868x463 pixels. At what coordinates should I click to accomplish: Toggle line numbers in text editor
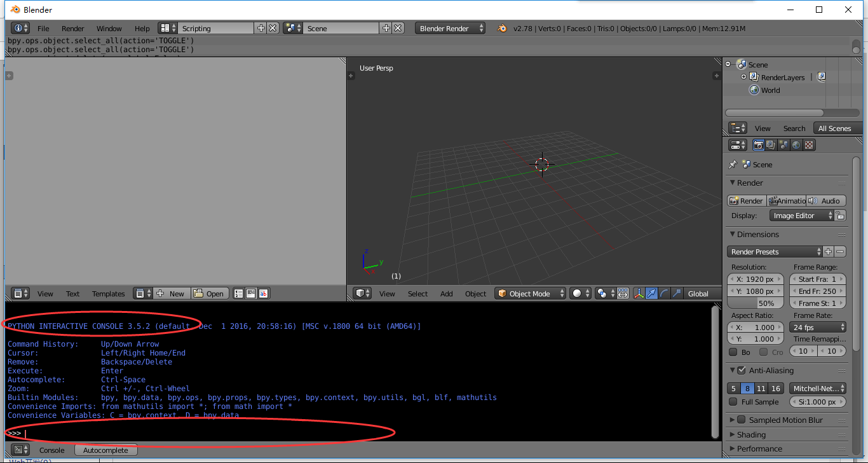pos(239,293)
